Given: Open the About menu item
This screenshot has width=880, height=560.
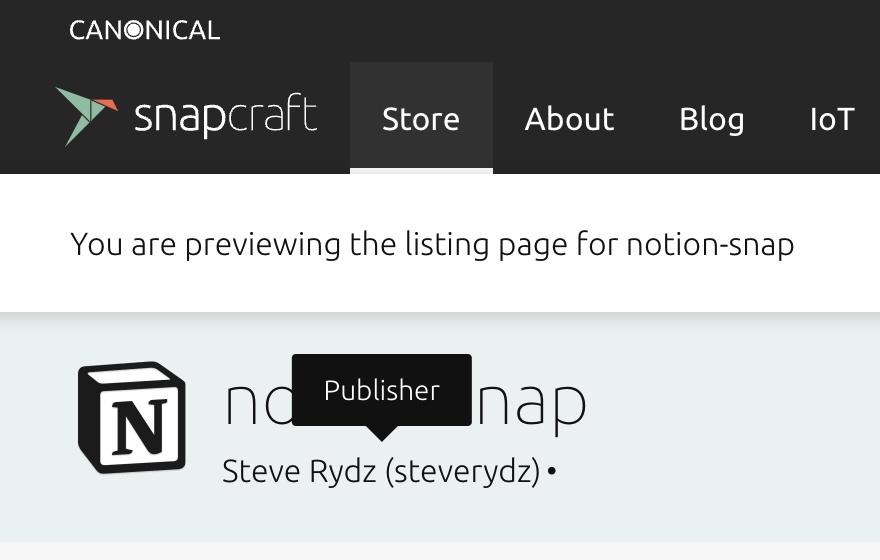Looking at the screenshot, I should [569, 119].
